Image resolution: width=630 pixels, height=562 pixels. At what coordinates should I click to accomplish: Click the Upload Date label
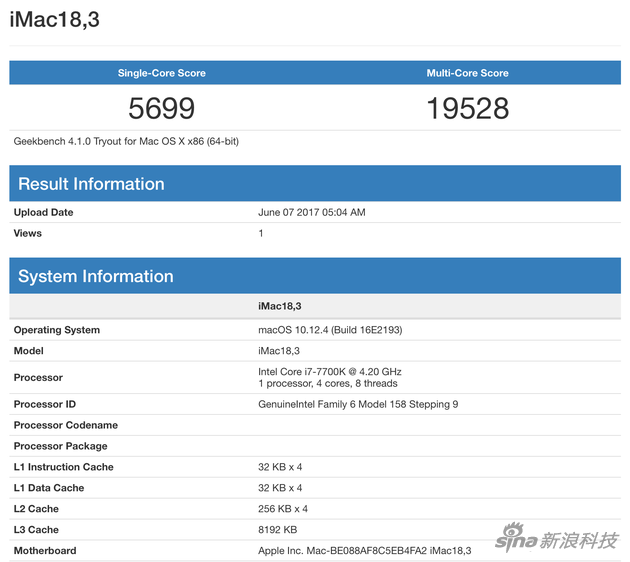43,212
